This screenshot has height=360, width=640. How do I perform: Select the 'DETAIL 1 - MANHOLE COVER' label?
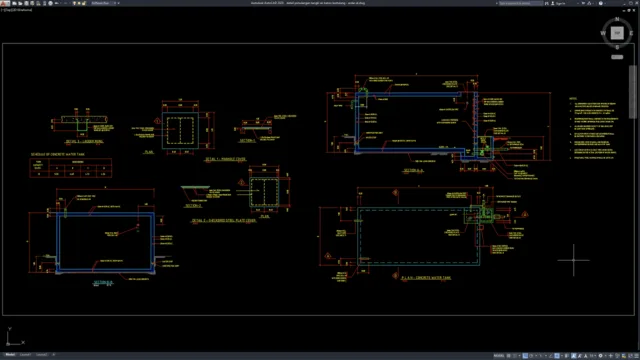(x=225, y=159)
